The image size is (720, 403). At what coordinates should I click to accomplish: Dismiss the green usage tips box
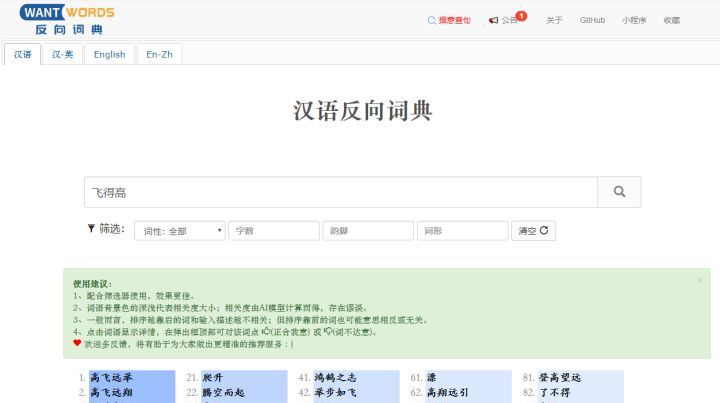tap(699, 280)
